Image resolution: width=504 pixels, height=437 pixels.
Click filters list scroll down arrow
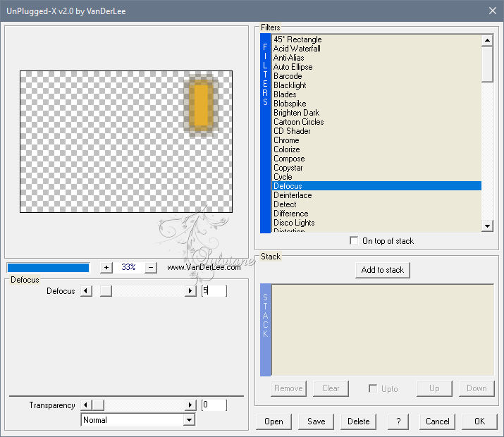coord(487,226)
